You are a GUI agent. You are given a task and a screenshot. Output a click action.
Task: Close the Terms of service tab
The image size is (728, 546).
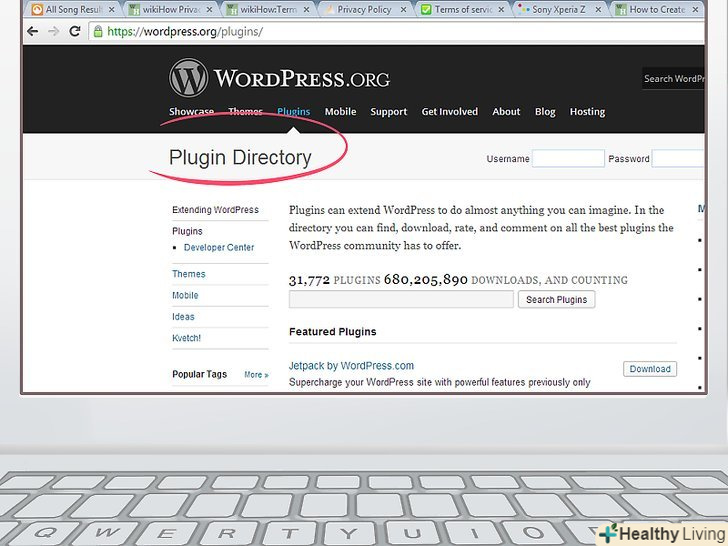point(501,9)
